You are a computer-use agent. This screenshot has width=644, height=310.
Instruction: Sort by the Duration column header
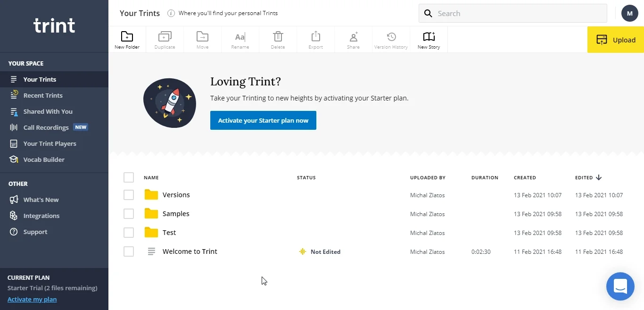(x=485, y=178)
